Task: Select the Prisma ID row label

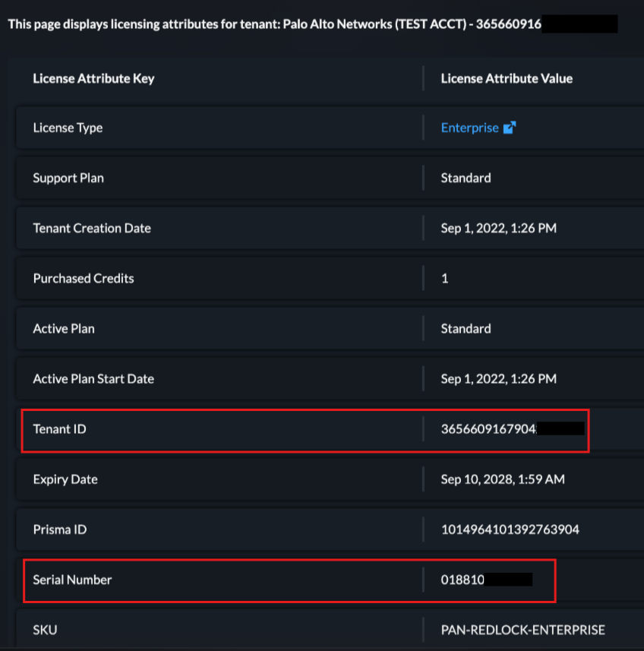Action: 59,529
